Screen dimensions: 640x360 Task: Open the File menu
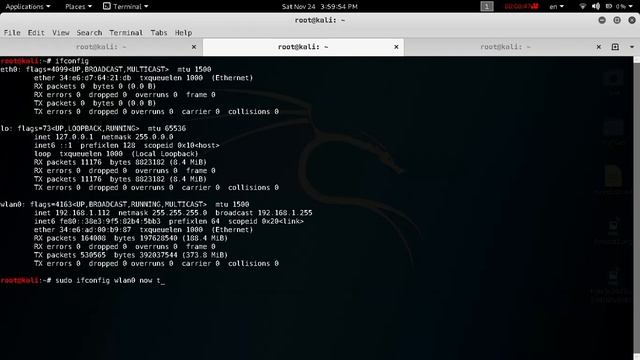[12, 33]
